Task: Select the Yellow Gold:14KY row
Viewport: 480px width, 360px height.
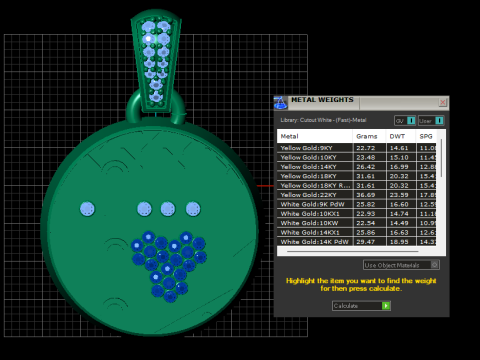Action: pyautogui.click(x=357, y=167)
